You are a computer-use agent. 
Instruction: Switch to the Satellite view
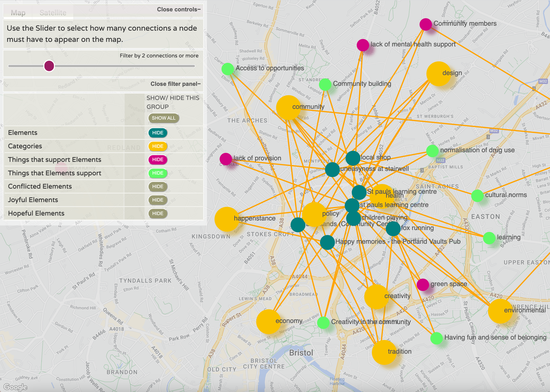[53, 13]
